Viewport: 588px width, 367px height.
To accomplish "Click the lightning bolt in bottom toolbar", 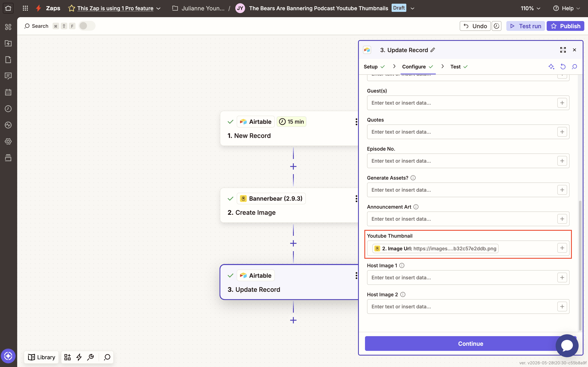I will coord(79,357).
